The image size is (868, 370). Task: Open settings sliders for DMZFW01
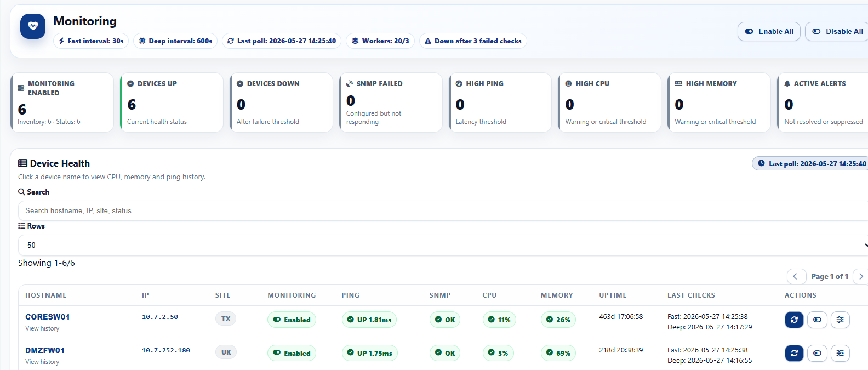tap(840, 353)
